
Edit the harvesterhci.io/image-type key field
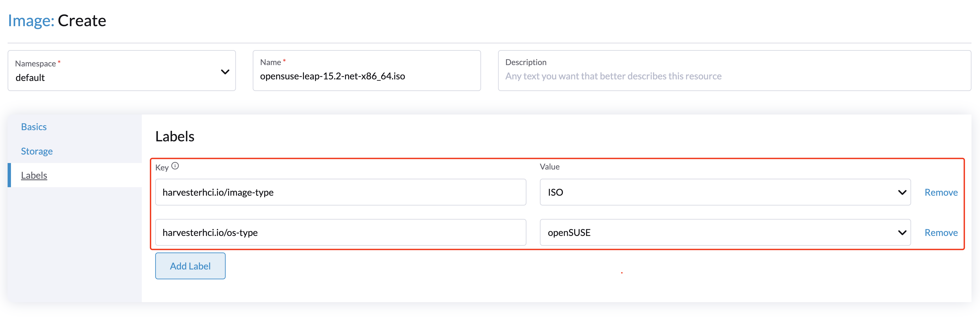(x=340, y=192)
